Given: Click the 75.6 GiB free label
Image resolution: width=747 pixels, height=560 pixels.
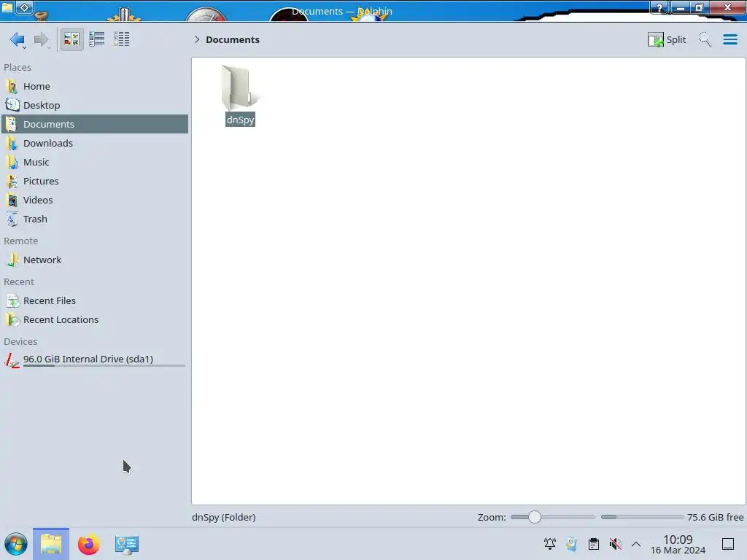Looking at the screenshot, I should [715, 517].
